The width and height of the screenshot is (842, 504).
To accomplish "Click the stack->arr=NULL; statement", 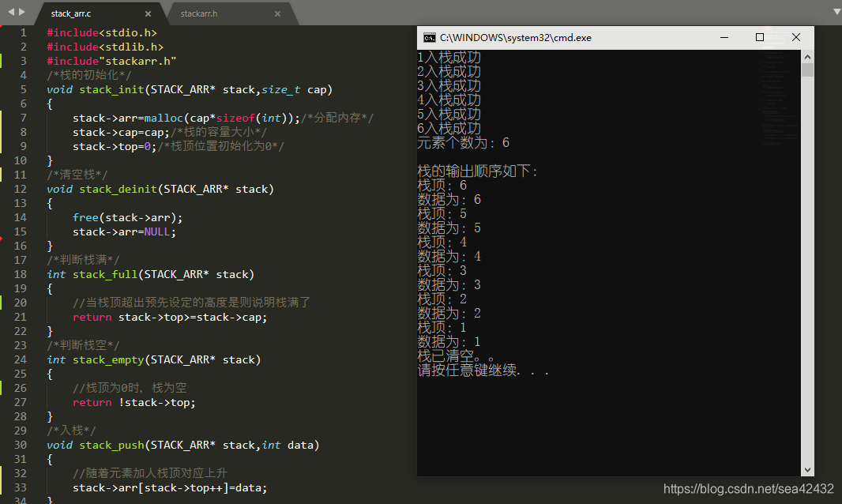I will pos(124,232).
